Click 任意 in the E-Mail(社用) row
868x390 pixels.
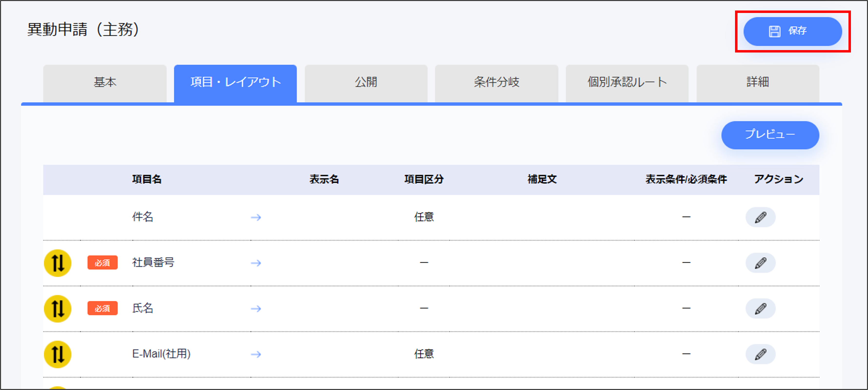pyautogui.click(x=424, y=354)
